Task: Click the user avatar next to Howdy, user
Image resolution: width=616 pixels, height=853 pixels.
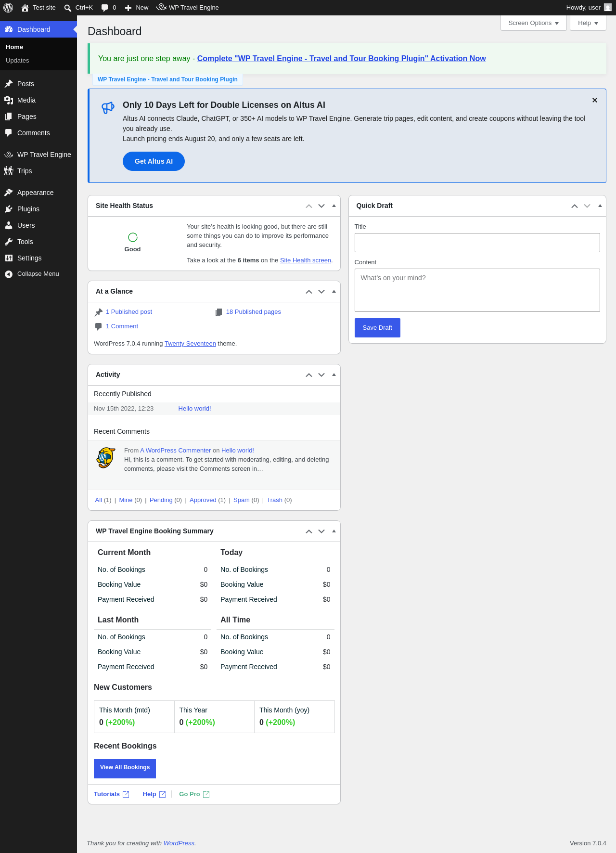Action: [x=608, y=8]
